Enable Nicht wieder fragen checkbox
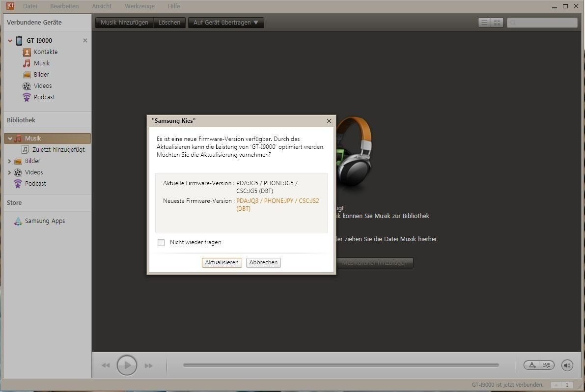 click(161, 243)
